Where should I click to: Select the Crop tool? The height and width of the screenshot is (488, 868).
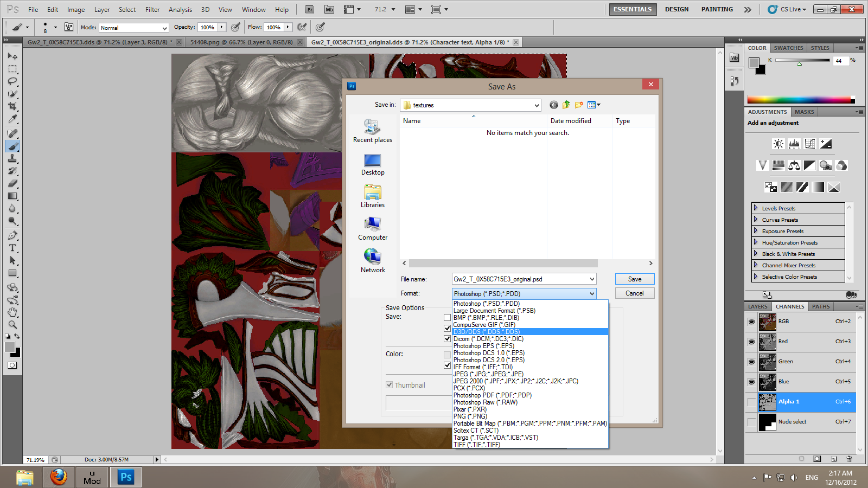[x=12, y=106]
